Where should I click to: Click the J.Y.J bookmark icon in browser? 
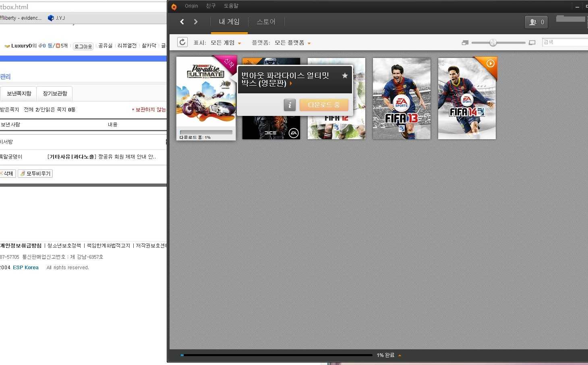tap(51, 18)
